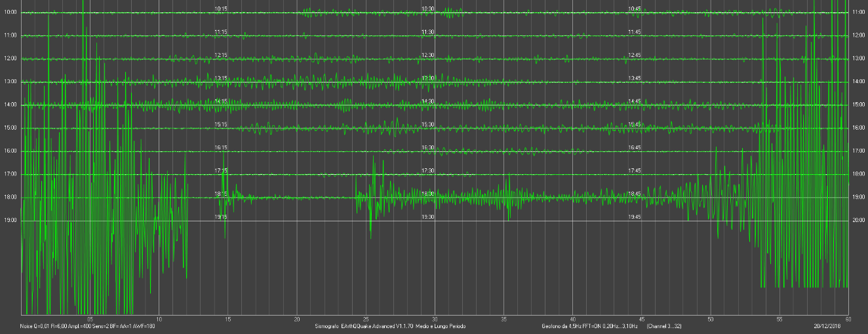The image size is (868, 334).
Task: Click the 19:30 time marker
Action: point(428,217)
